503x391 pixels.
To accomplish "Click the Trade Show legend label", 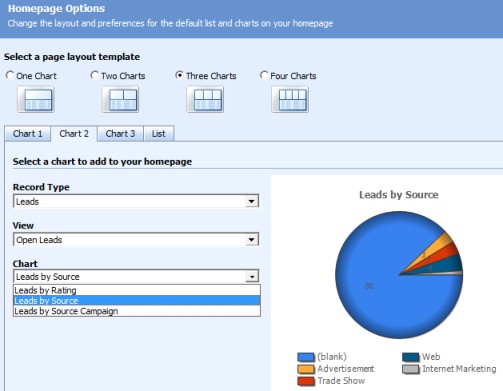I will [341, 381].
